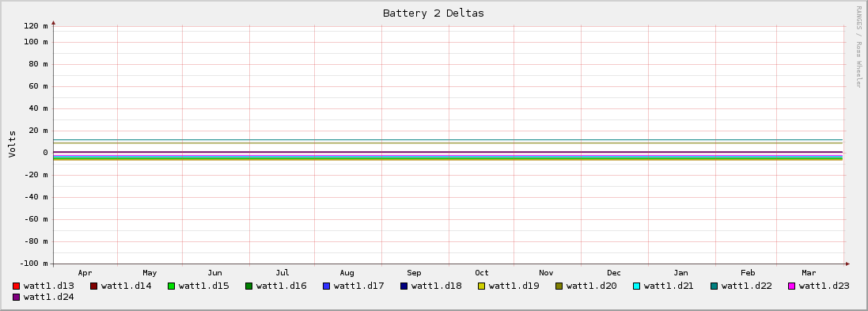This screenshot has height=311, width=868.
Task: Click the dark green watt1.d16 legend swatch
Action: [248, 286]
